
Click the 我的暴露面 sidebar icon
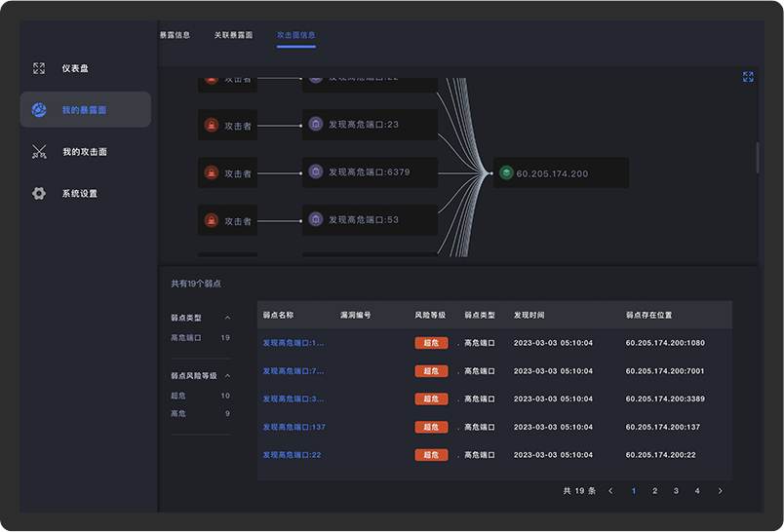(x=39, y=110)
